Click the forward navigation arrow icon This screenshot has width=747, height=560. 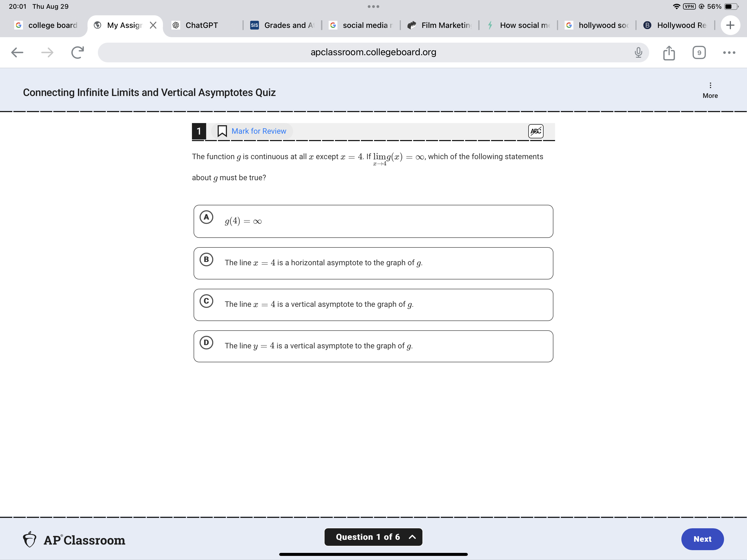tap(46, 52)
